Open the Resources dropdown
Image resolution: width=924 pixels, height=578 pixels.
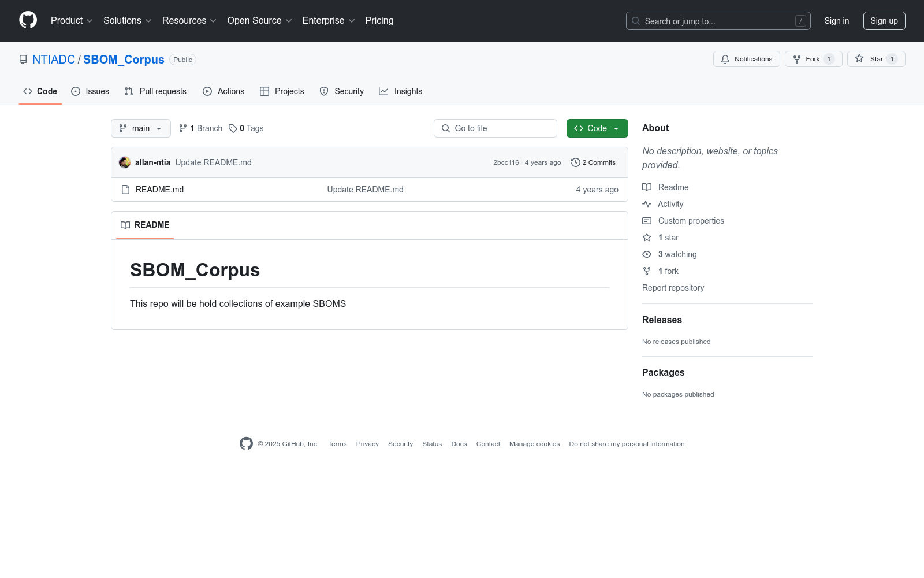click(x=189, y=20)
